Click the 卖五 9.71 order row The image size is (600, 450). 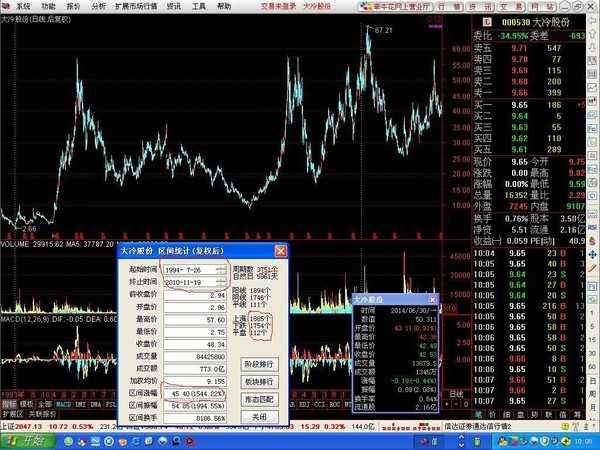click(529, 48)
